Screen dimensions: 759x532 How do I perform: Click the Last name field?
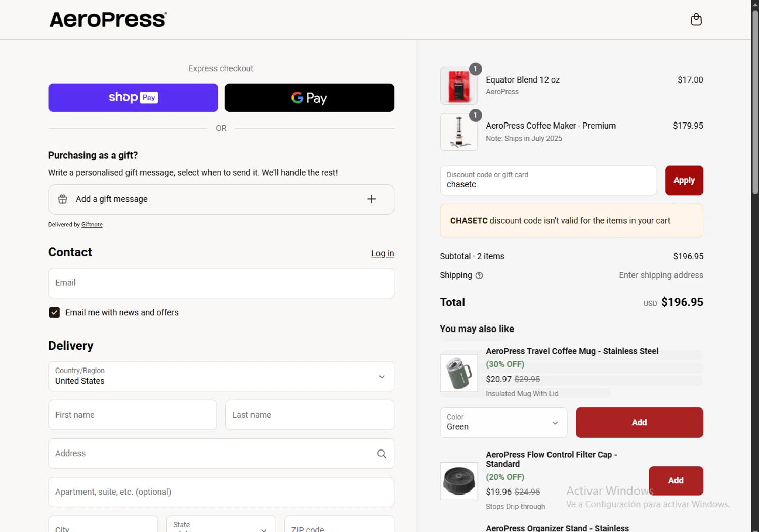coord(310,415)
